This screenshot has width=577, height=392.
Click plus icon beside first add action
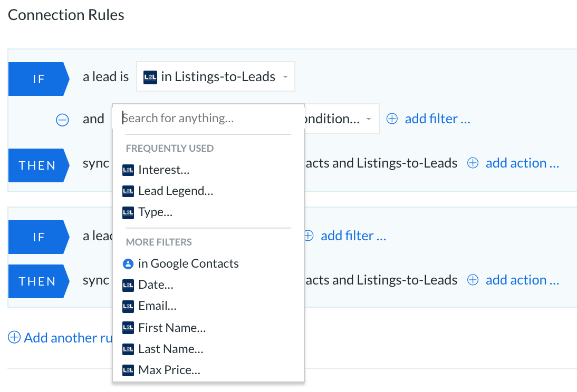tap(473, 163)
